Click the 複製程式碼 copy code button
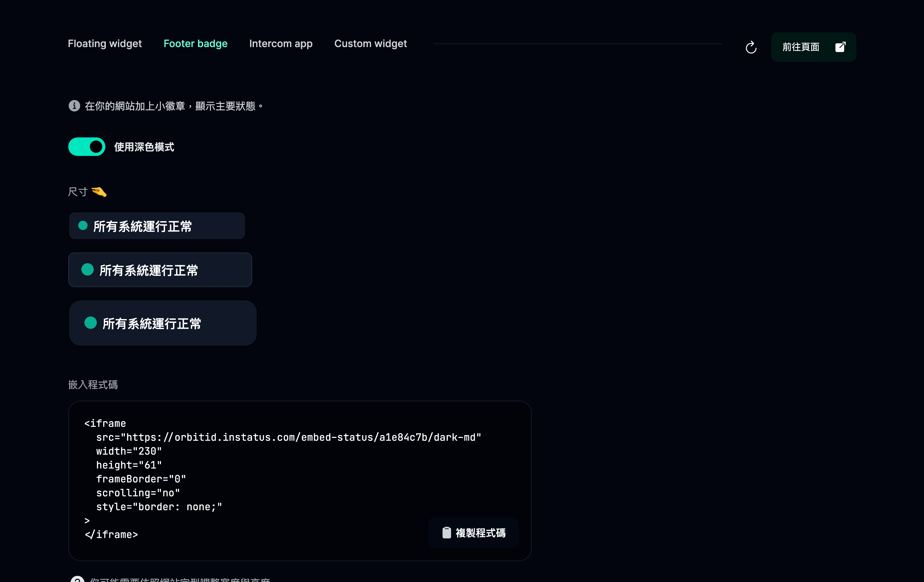 pos(473,533)
